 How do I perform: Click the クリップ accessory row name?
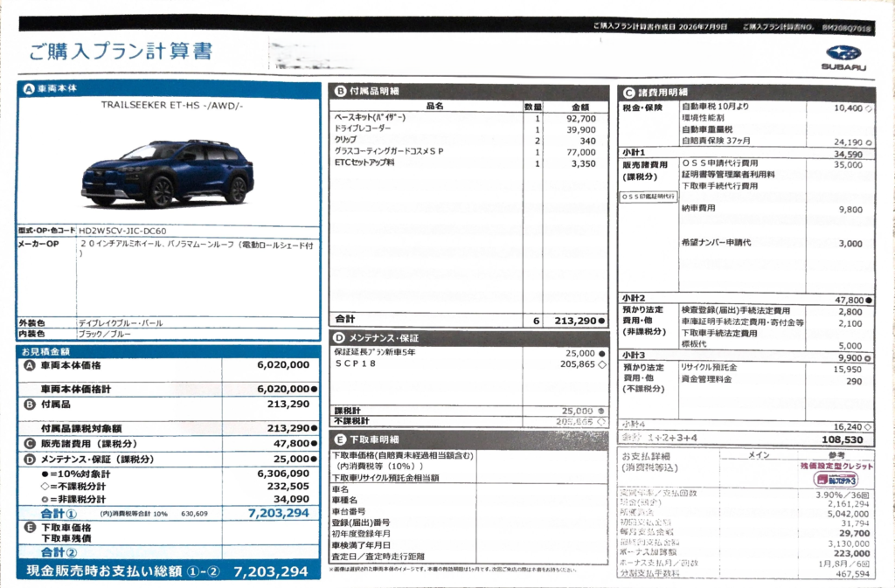click(345, 140)
